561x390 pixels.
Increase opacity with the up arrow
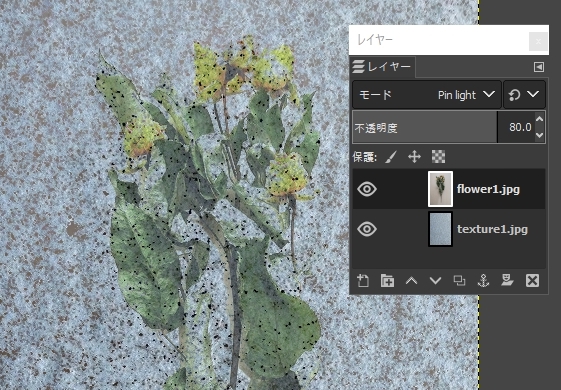tap(540, 119)
